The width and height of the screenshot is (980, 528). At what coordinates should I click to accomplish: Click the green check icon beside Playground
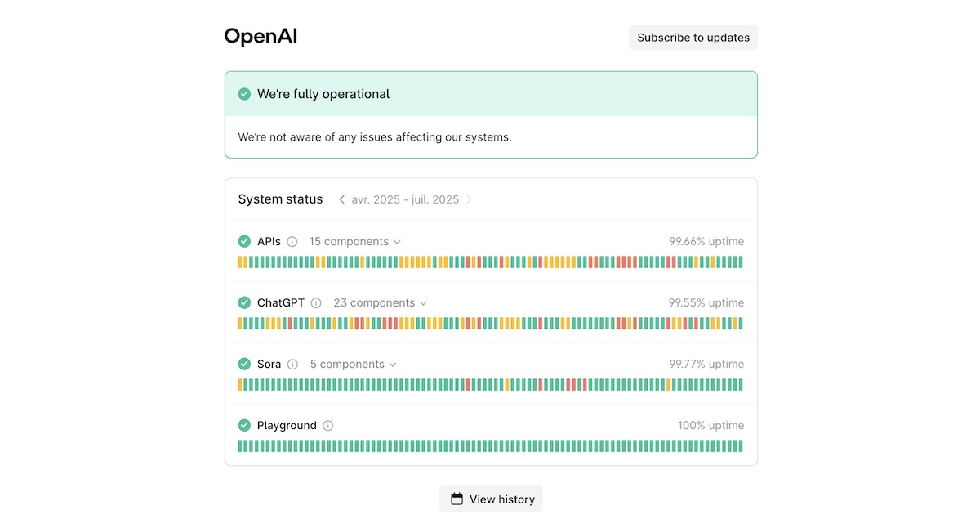tap(244, 425)
